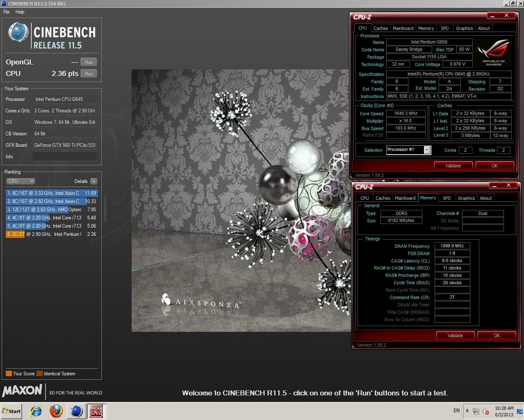Click the network tray icon
The height and width of the screenshot is (420, 524).
click(476, 411)
